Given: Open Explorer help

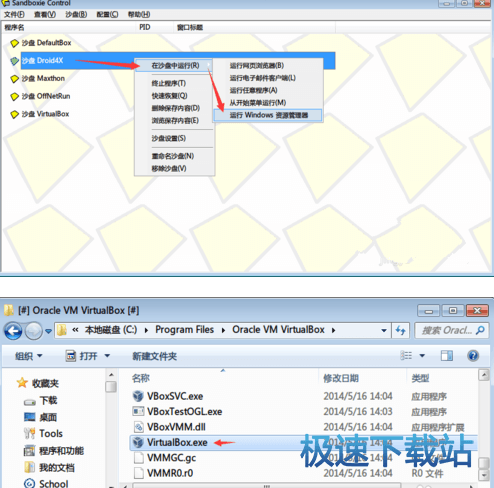Looking at the screenshot, I should tap(473, 356).
